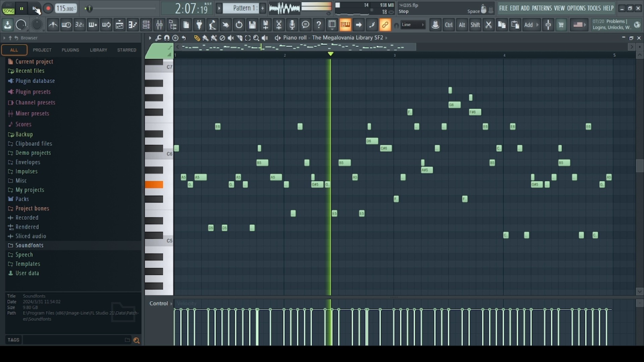The image size is (644, 362).
Task: Open piano roll tools wrench menu
Action: click(x=158, y=38)
